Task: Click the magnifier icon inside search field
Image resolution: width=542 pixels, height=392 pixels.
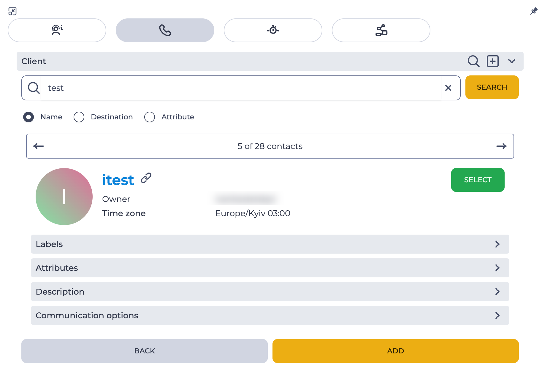Action: 34,88
